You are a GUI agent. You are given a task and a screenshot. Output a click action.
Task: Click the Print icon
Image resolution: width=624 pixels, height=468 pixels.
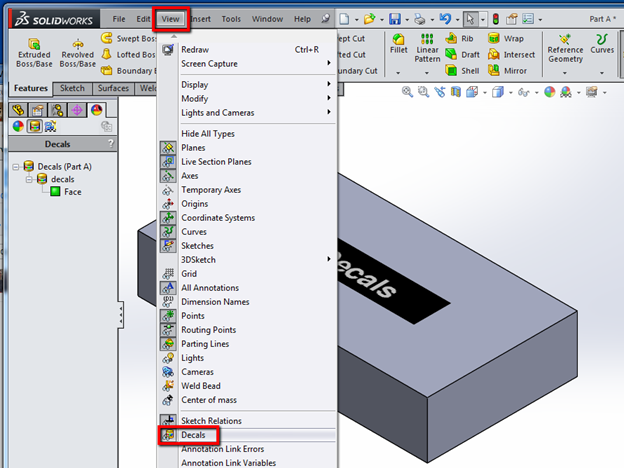419,19
